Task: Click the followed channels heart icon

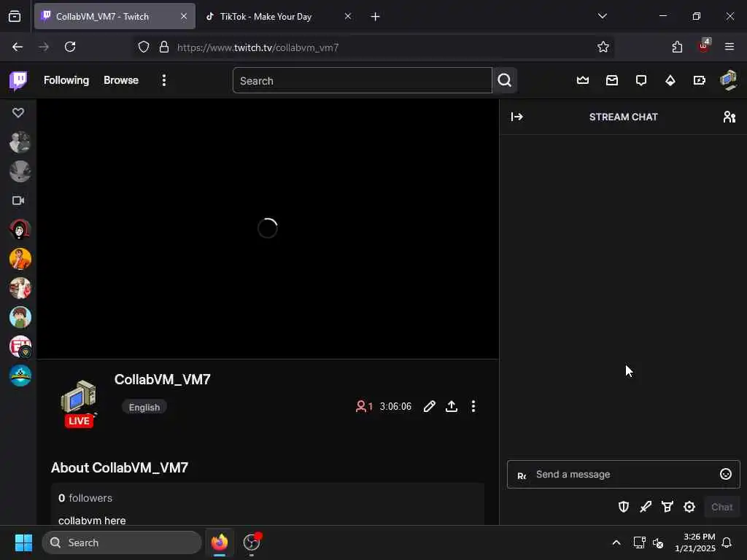Action: tap(18, 113)
